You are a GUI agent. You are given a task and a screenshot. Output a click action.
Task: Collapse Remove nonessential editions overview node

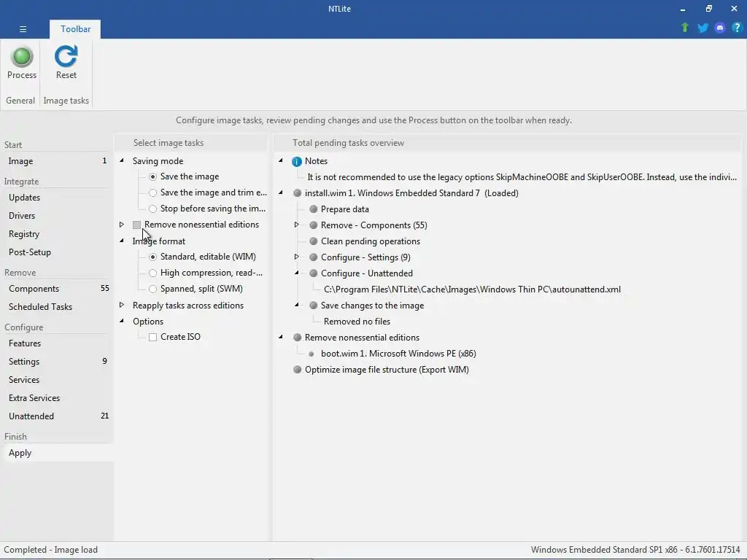pos(281,337)
